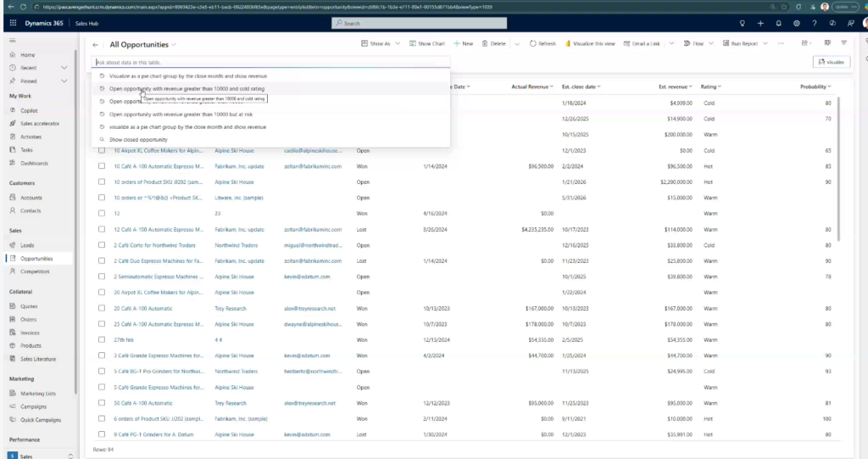Click the Refresh button in toolbar

(542, 43)
